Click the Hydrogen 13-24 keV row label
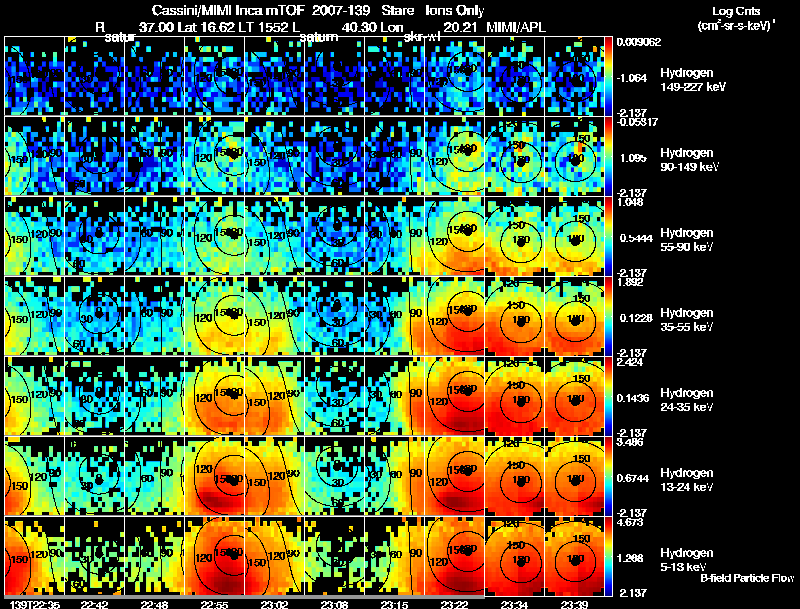 coord(686,480)
